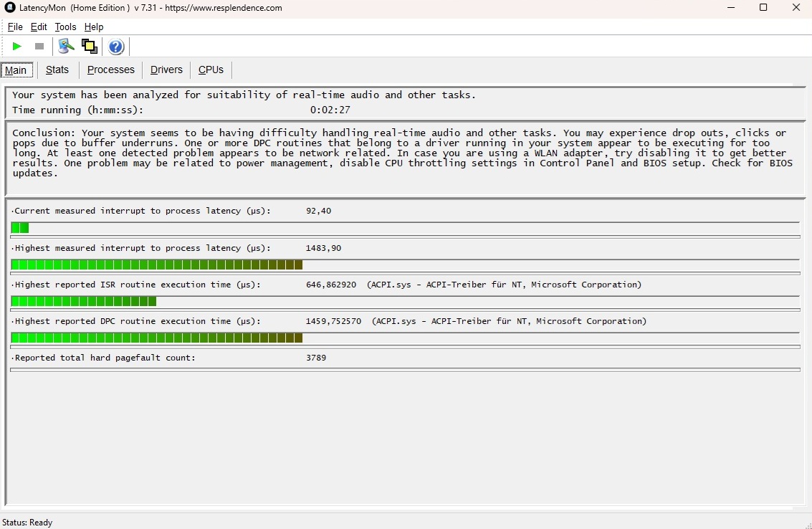Open the Tools menu
Image resolution: width=812 pixels, height=529 pixels.
pos(65,27)
